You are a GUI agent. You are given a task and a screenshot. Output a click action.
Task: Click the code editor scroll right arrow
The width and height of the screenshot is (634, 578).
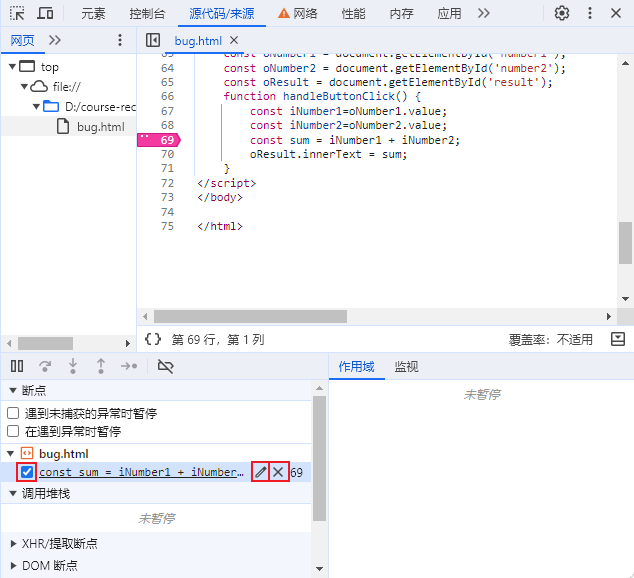(x=609, y=316)
